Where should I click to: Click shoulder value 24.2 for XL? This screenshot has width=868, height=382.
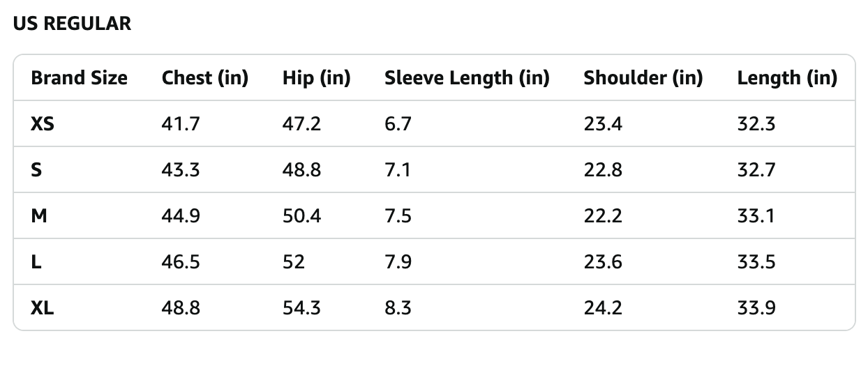pyautogui.click(x=602, y=308)
